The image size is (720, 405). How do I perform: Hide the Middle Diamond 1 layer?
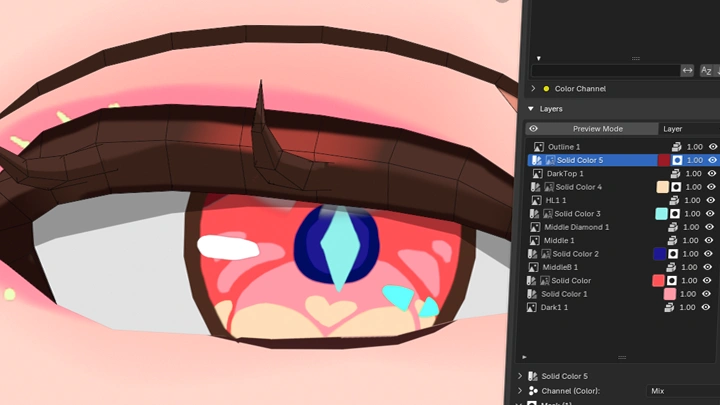pos(709,227)
